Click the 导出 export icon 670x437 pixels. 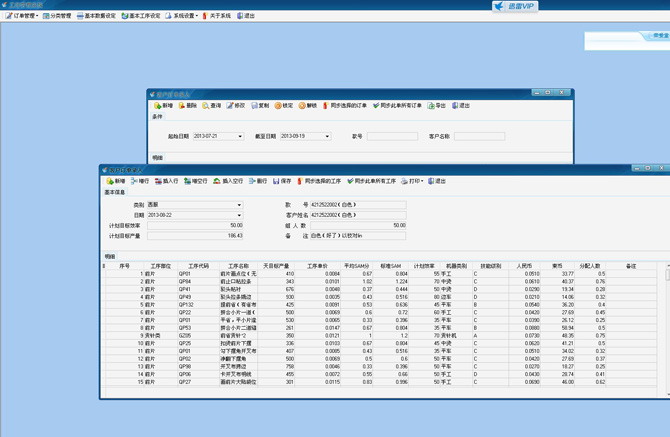(431, 105)
